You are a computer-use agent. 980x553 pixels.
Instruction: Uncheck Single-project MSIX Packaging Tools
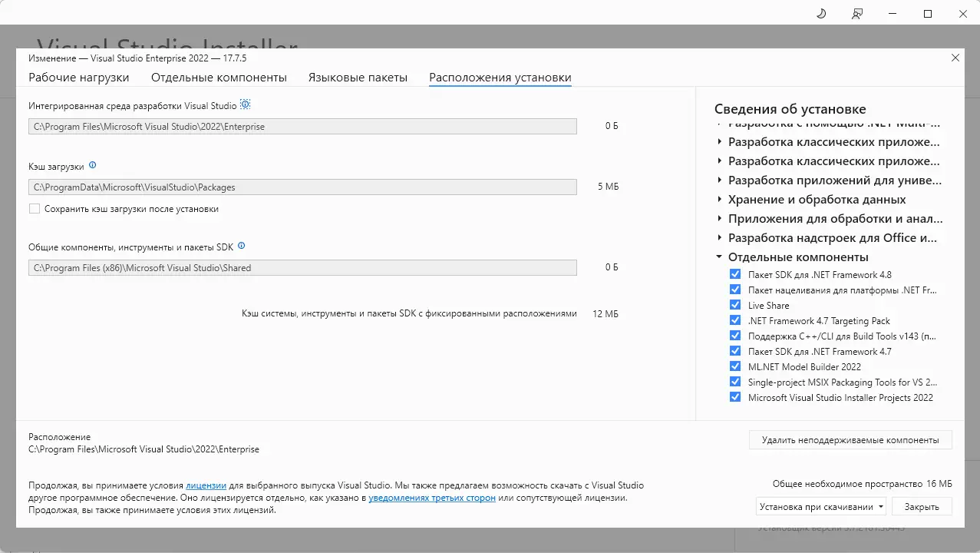pyautogui.click(x=735, y=382)
